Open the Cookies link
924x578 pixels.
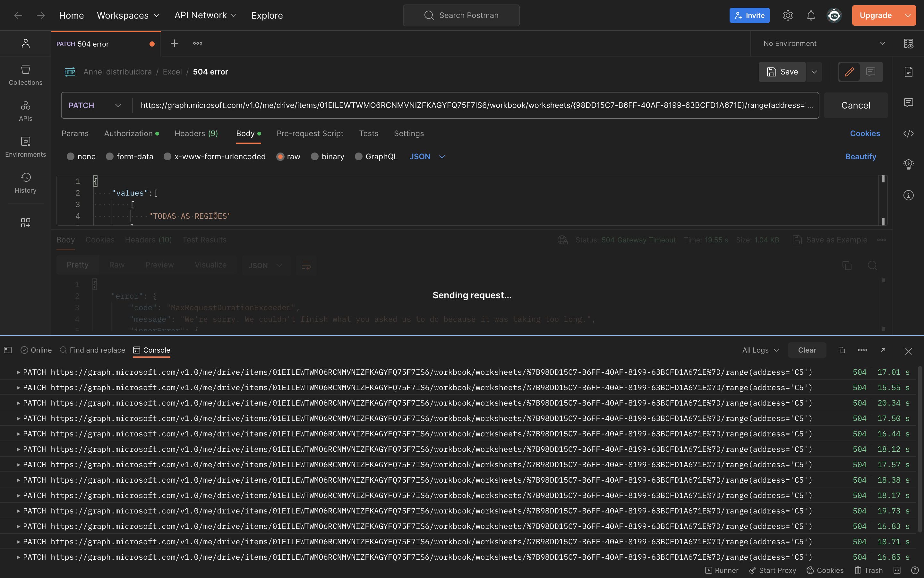[x=865, y=133]
